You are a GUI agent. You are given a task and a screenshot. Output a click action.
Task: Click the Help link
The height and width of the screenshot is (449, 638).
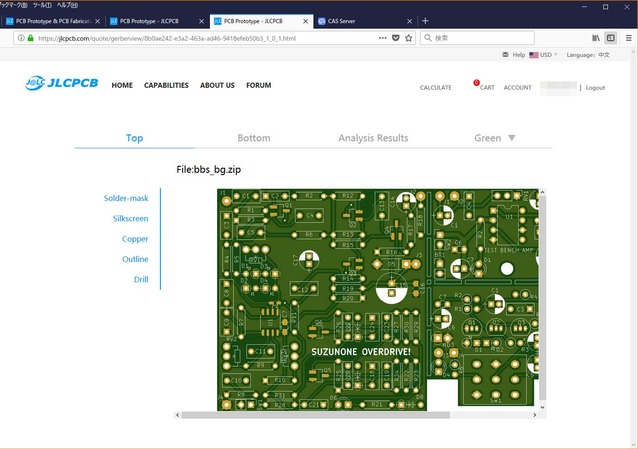click(x=518, y=55)
